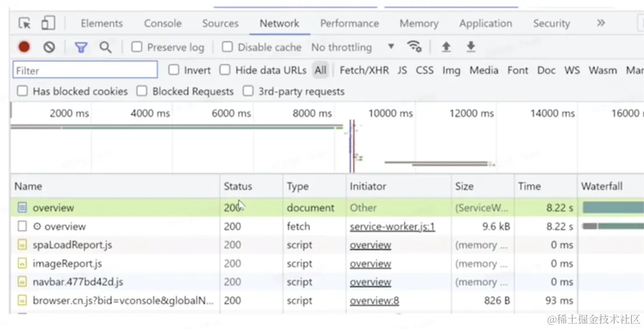Screen dimensions: 644x329
Task: Switch to the Console tab
Action: click(163, 23)
